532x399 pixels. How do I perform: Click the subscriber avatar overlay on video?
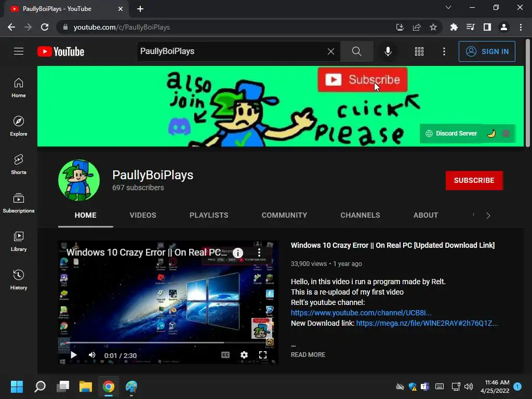(x=261, y=328)
